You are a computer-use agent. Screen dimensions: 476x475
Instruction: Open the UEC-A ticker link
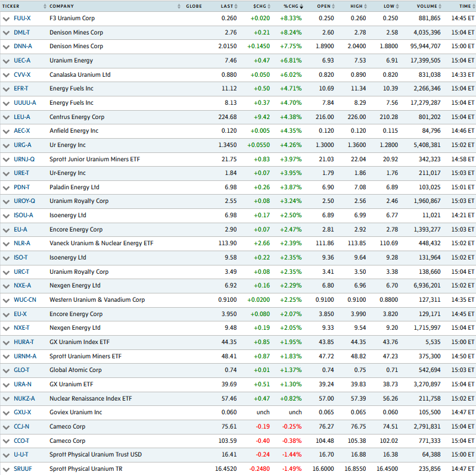[22, 60]
